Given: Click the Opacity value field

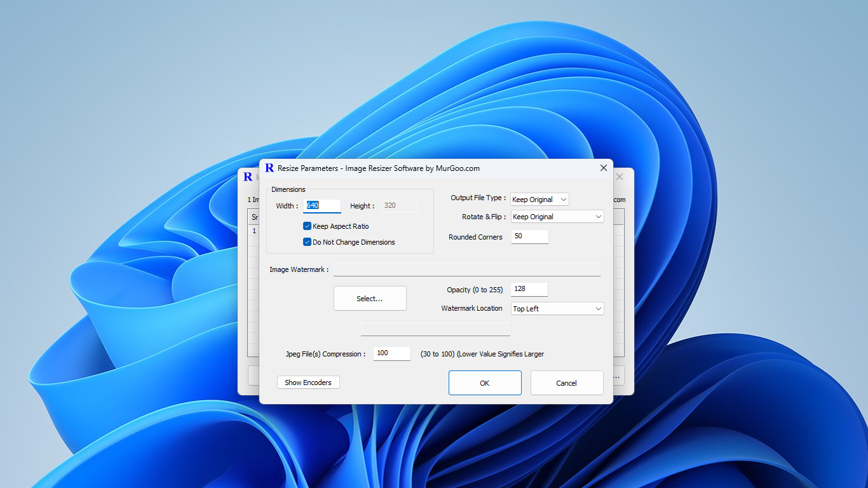Looking at the screenshot, I should 529,289.
